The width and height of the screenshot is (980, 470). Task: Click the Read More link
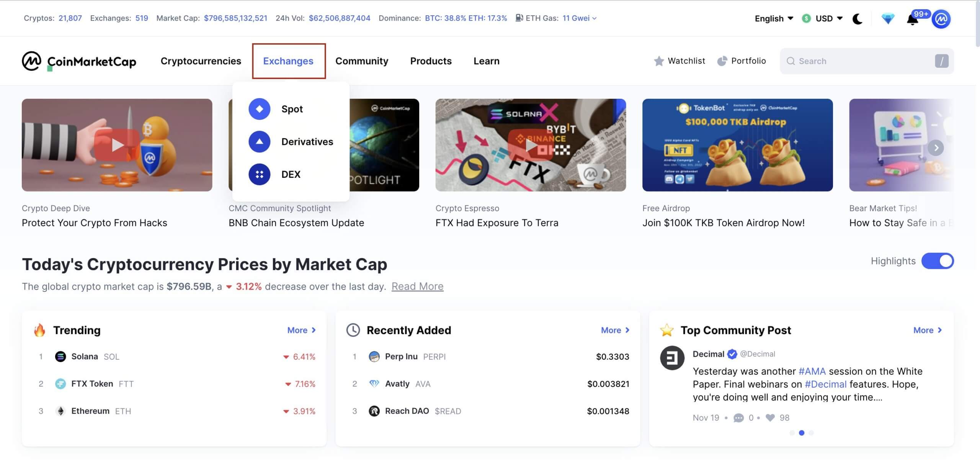pyautogui.click(x=417, y=287)
